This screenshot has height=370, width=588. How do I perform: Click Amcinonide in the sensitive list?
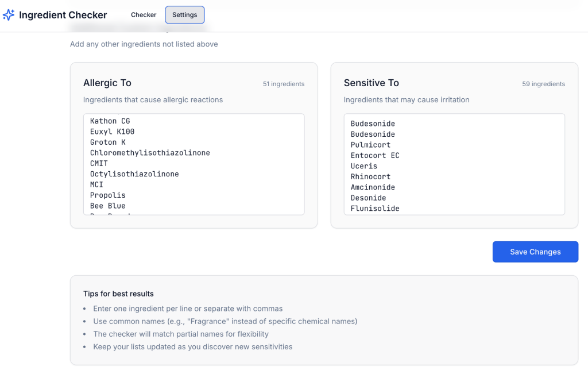coord(373,187)
